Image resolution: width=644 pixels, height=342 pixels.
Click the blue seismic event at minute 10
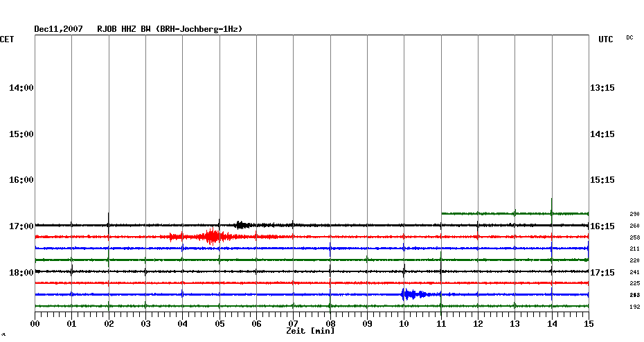[417, 294]
